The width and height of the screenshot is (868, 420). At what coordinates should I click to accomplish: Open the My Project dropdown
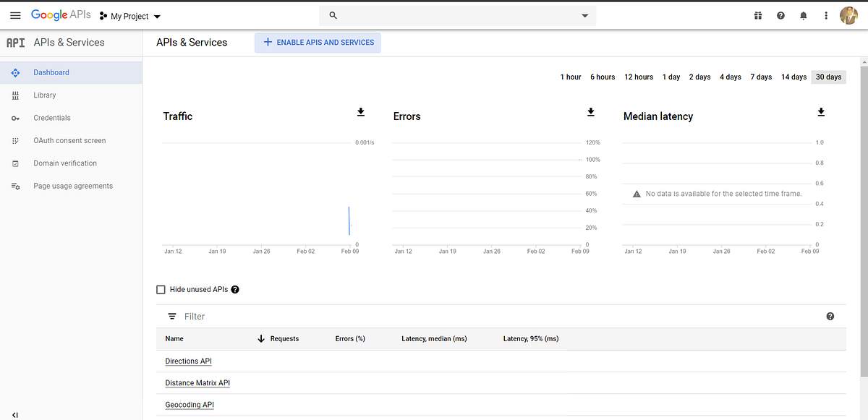pos(130,15)
